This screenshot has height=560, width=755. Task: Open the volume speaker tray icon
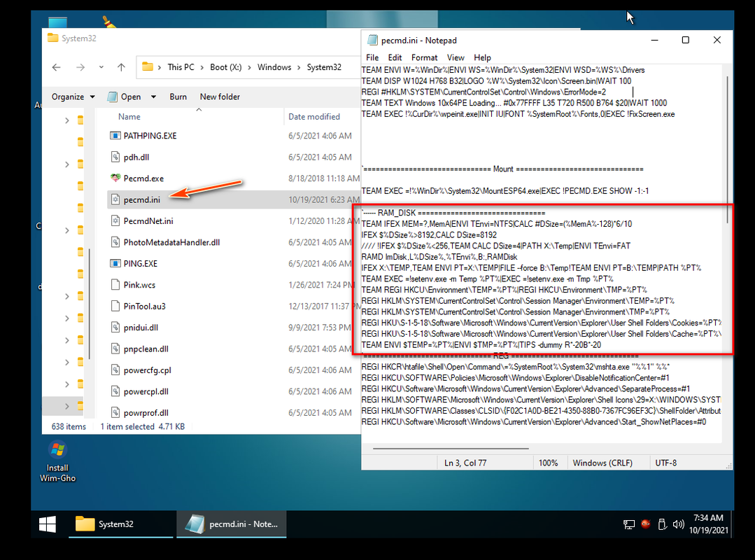tap(679, 524)
